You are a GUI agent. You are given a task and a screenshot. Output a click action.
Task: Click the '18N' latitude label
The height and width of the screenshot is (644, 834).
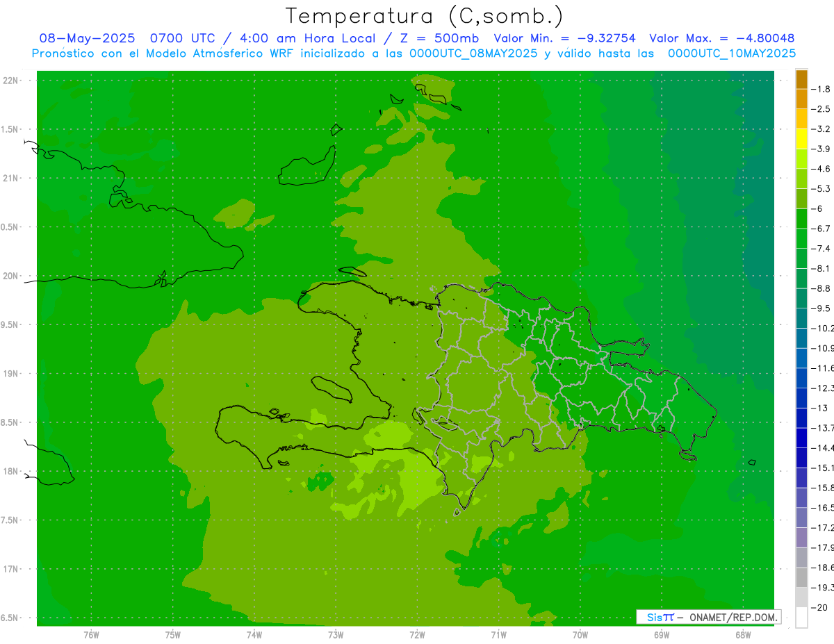tap(10, 471)
